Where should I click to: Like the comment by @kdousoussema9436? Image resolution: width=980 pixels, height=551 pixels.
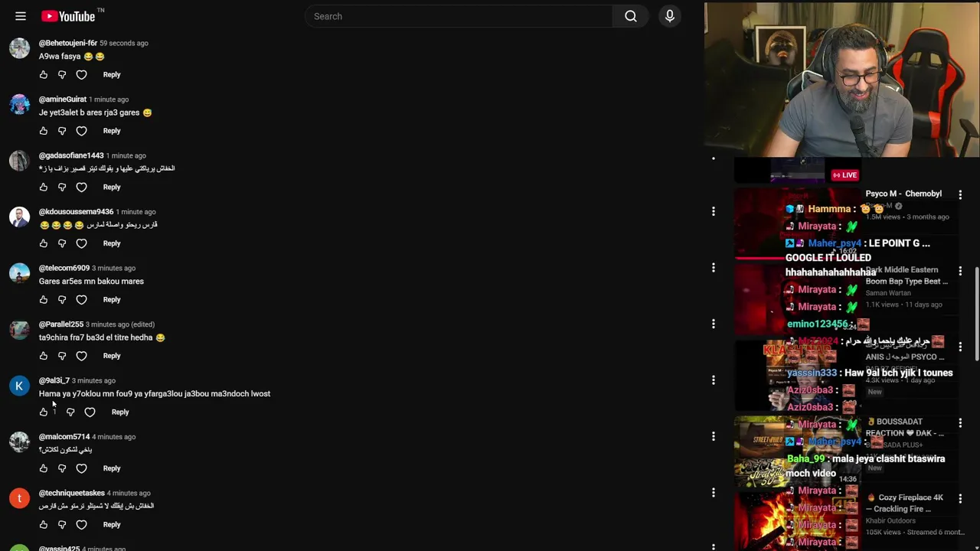pyautogui.click(x=44, y=243)
